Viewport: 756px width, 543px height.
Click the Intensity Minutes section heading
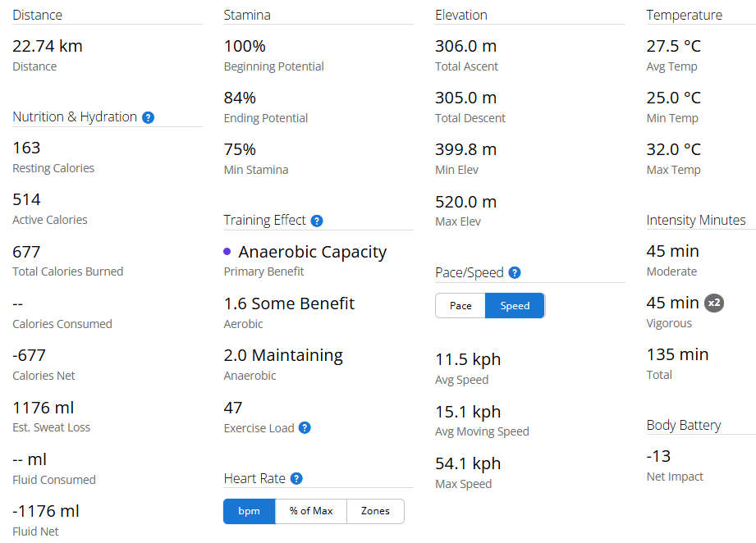tap(695, 220)
